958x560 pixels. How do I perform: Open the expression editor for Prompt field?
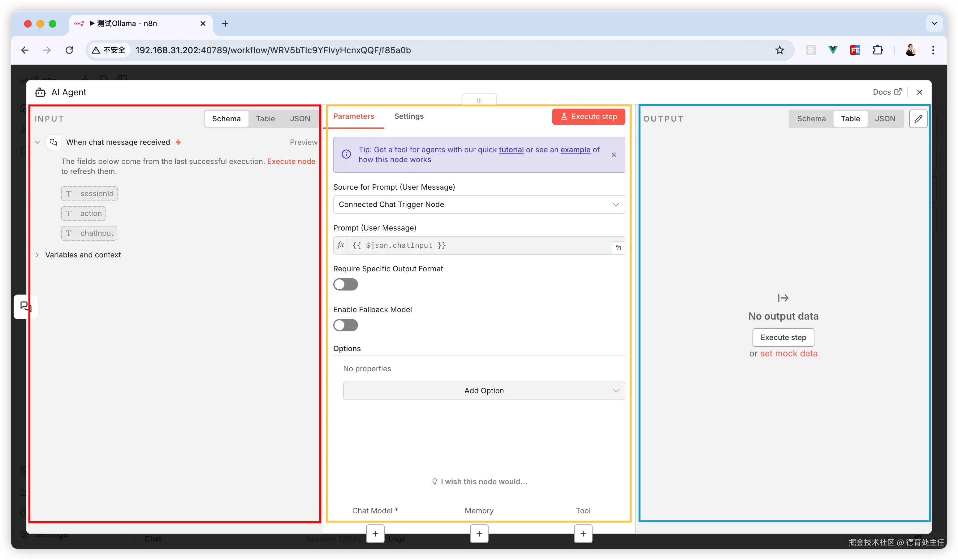pos(618,248)
